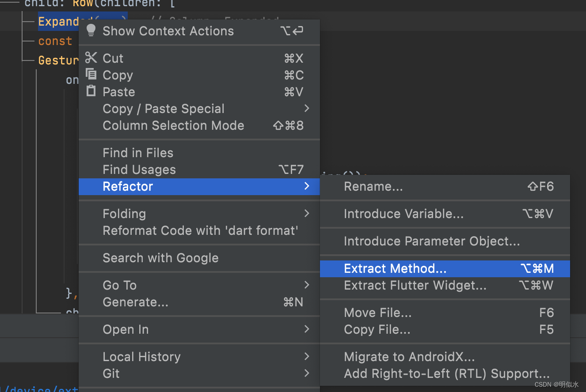Click the lightbulb icon for Context Actions

[91, 30]
